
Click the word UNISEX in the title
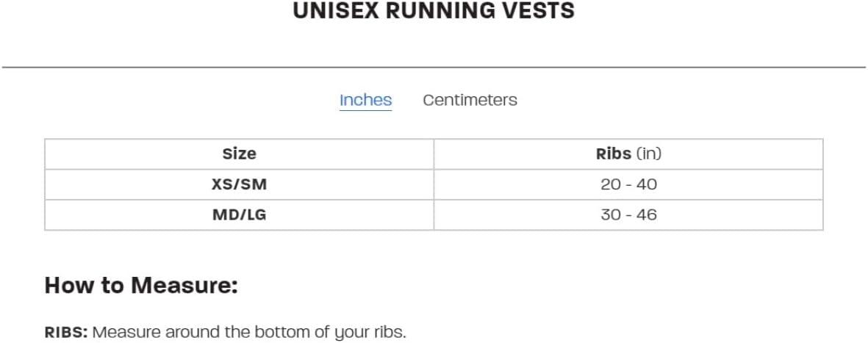click(333, 11)
